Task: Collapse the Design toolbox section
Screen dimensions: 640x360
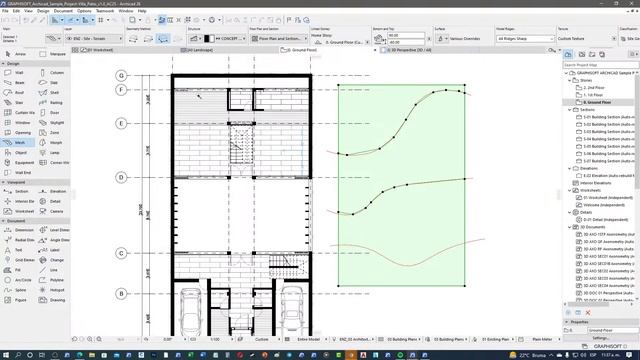Action: tap(4, 64)
